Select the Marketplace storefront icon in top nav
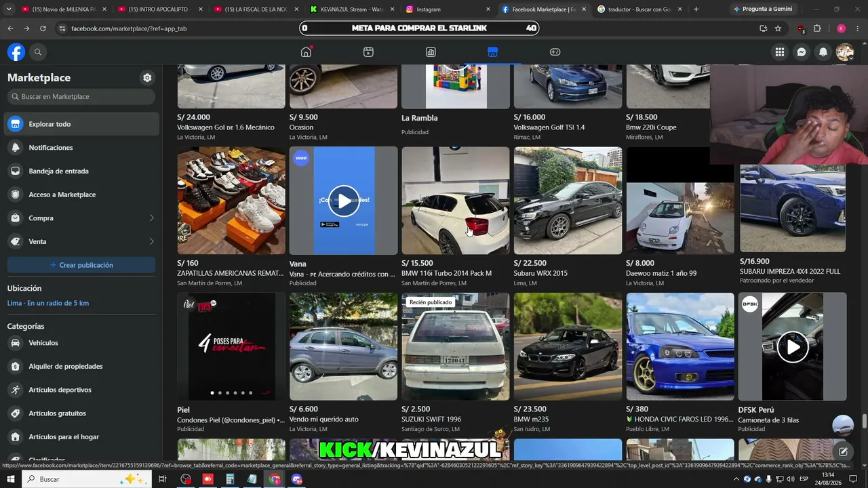Viewport: 868px width, 488px height. [x=493, y=52]
